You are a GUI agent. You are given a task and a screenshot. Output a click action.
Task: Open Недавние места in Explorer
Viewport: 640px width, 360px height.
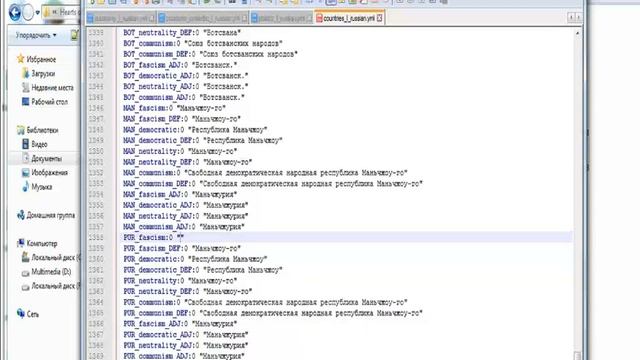pos(48,88)
